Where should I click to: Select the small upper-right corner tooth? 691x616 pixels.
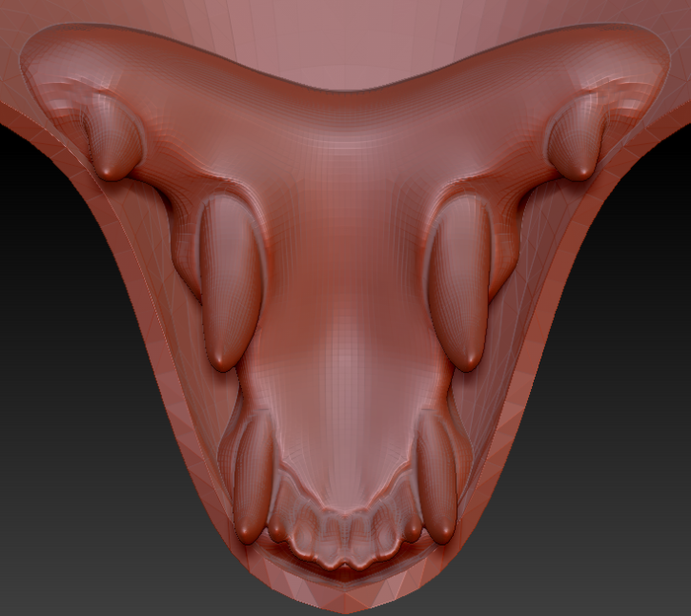pos(576,137)
